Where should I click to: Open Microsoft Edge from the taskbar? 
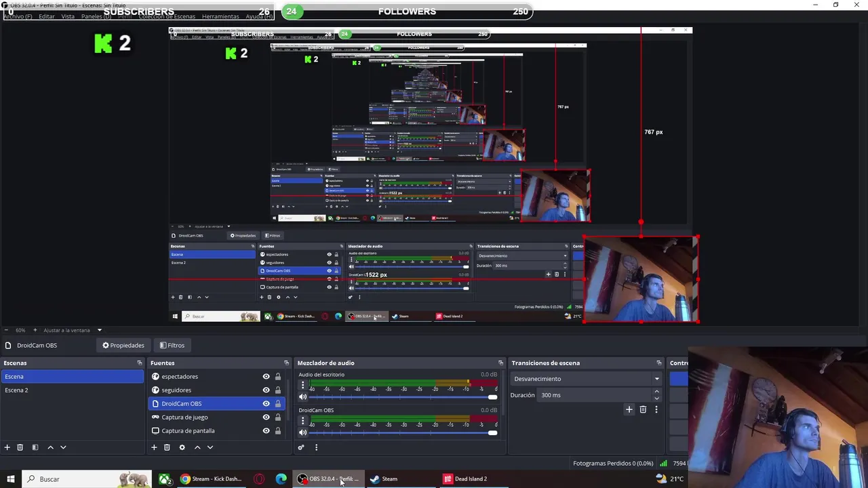tap(281, 479)
